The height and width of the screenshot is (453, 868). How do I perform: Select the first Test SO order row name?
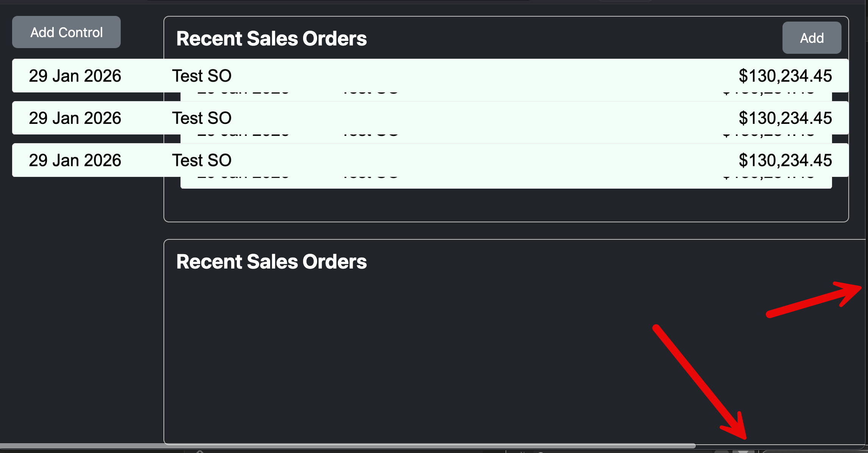(x=202, y=76)
